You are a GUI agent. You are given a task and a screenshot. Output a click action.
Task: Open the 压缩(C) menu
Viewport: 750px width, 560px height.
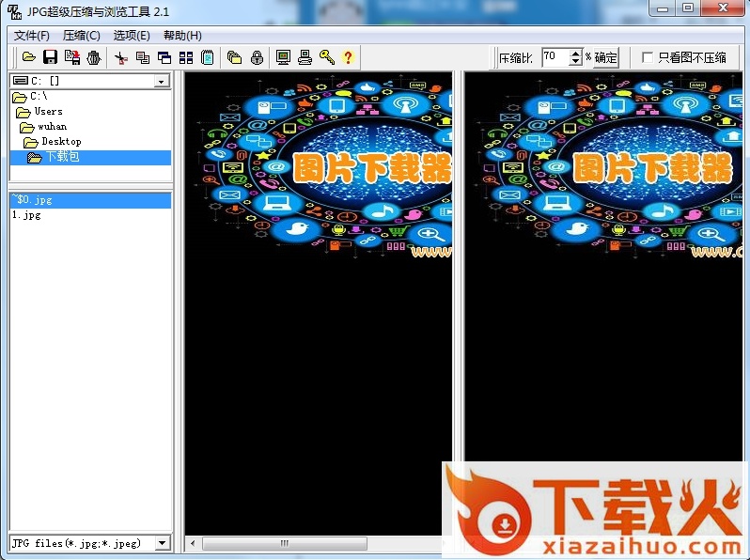point(82,36)
